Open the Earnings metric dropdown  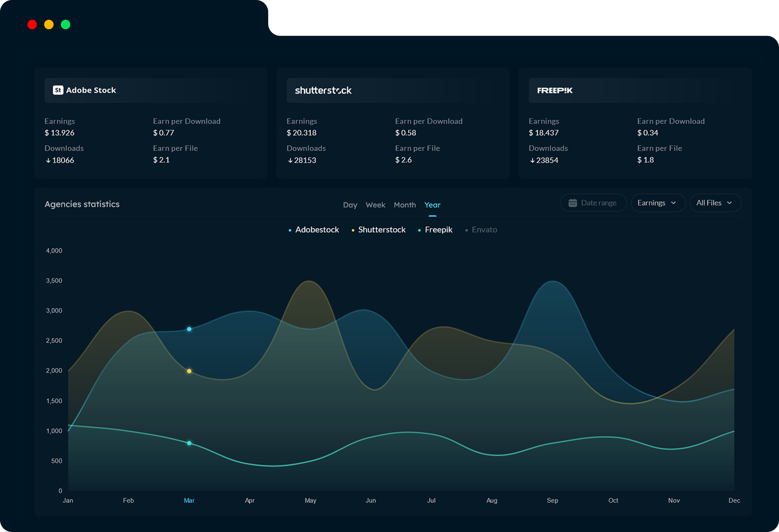(x=658, y=203)
